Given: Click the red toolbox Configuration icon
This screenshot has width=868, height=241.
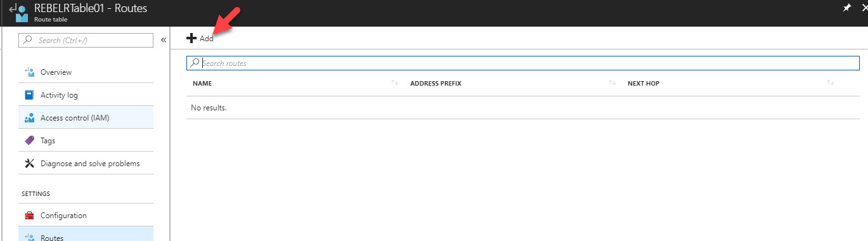Looking at the screenshot, I should [x=29, y=216].
